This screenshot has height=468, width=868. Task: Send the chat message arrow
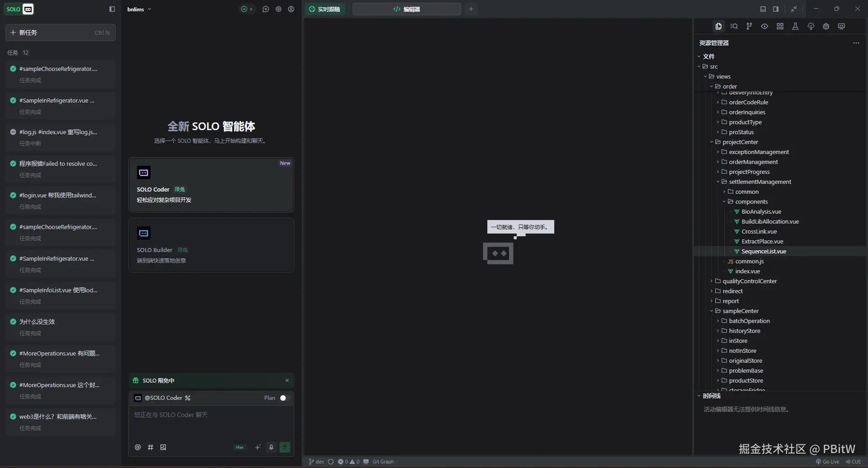[x=285, y=447]
